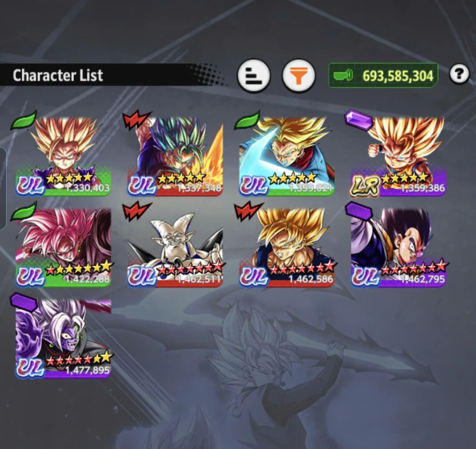The width and height of the screenshot is (476, 449).
Task: Open the sort order icon button
Action: click(254, 76)
